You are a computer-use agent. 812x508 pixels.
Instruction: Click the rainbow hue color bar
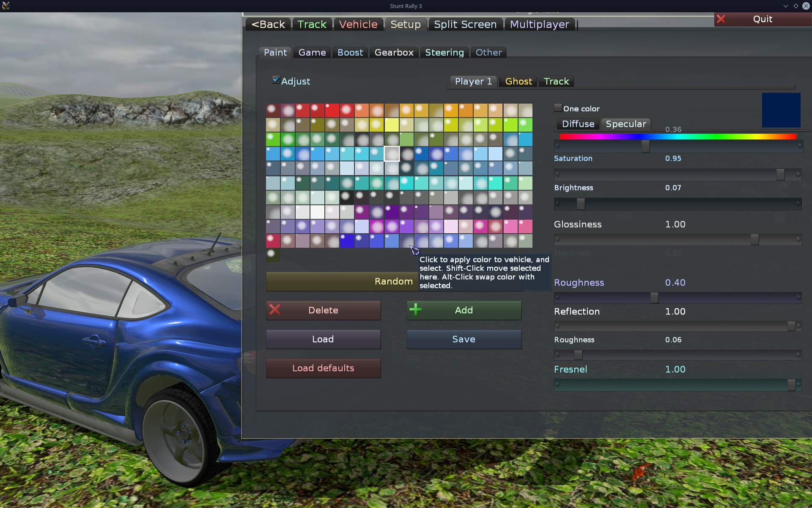coord(678,137)
